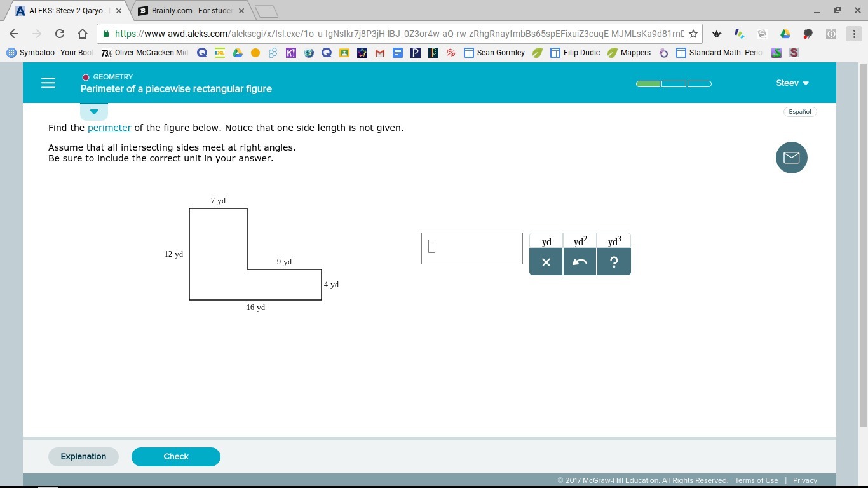Expand the Steev account dropdown
Image resolution: width=868 pixels, height=488 pixels.
pos(792,83)
